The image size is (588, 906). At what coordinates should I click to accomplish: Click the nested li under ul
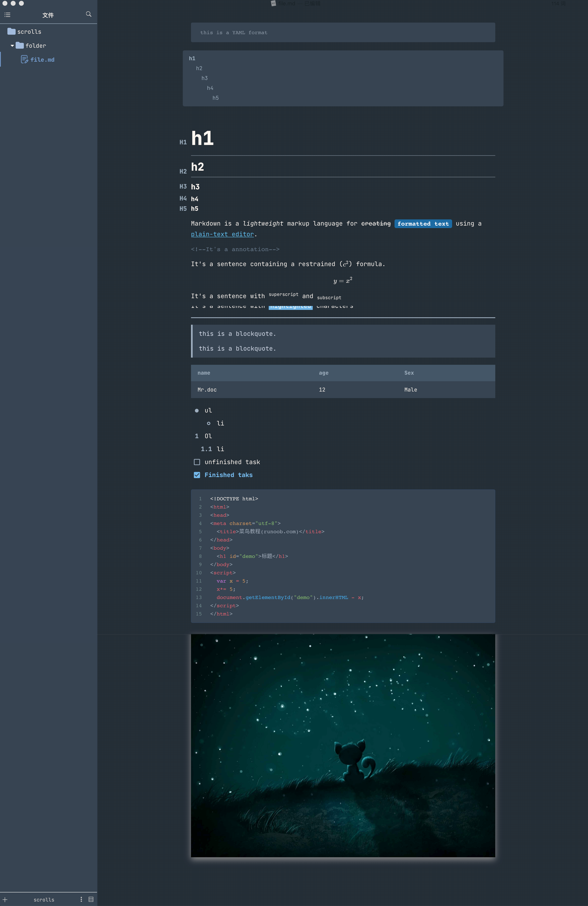[220, 423]
